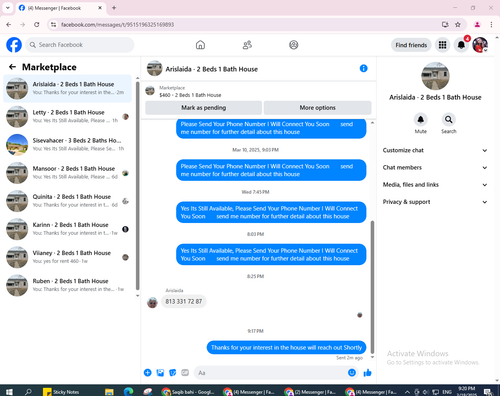Image resolution: width=500 pixels, height=396 pixels.
Task: Bookmark this page with the star icon
Action: (x=458, y=24)
